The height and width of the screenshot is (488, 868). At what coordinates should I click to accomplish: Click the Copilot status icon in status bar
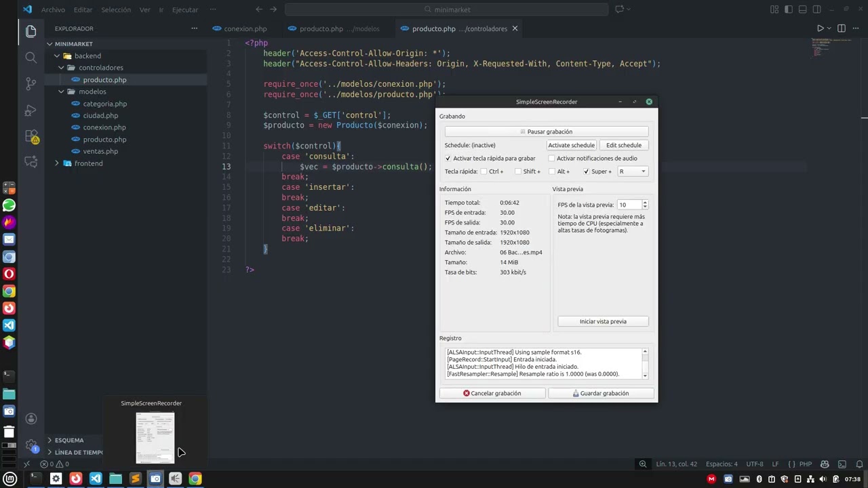tap(825, 464)
